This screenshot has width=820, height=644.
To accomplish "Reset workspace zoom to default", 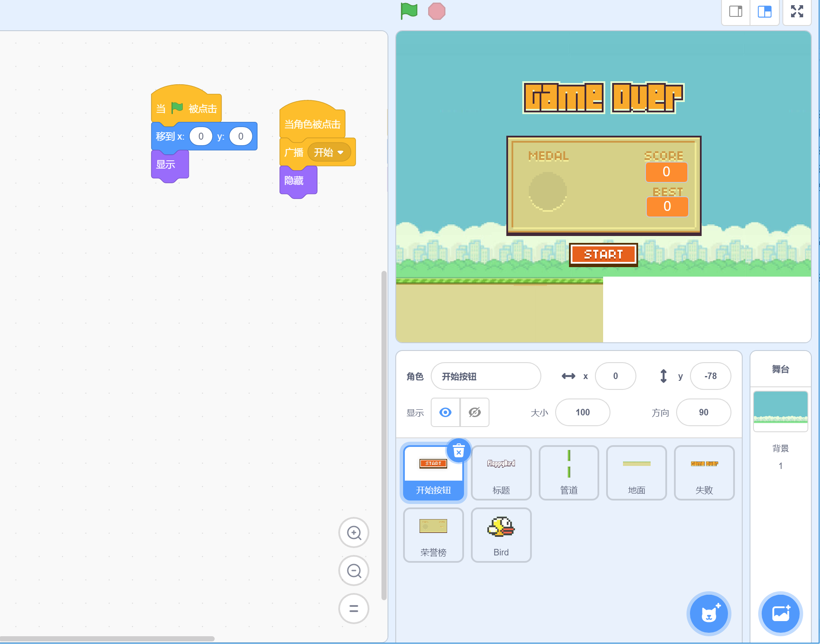I will point(354,609).
